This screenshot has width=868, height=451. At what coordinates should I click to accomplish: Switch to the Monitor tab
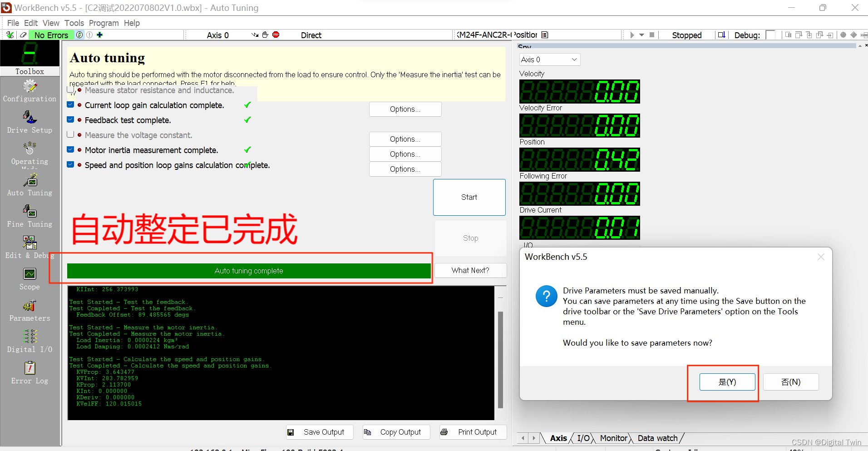tap(613, 438)
